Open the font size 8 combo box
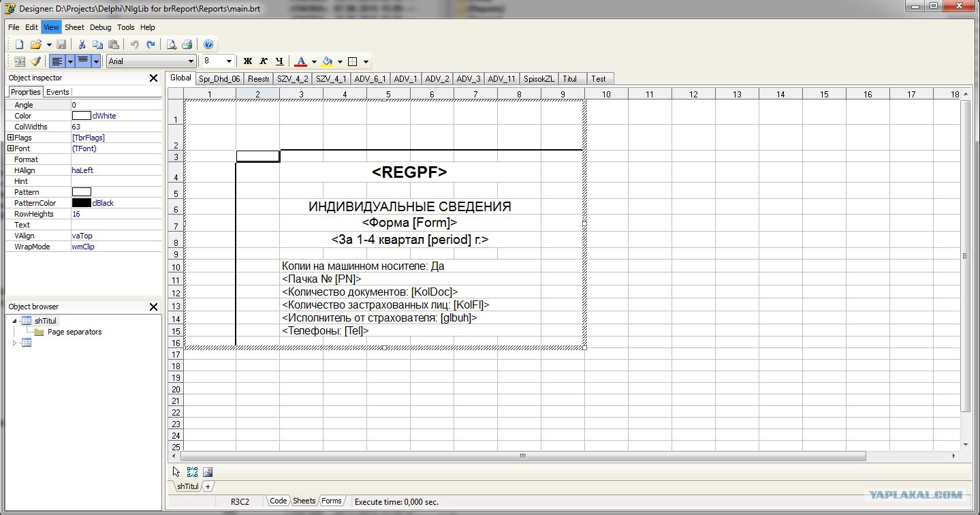Screen dimensions: 980x515 coord(219,61)
